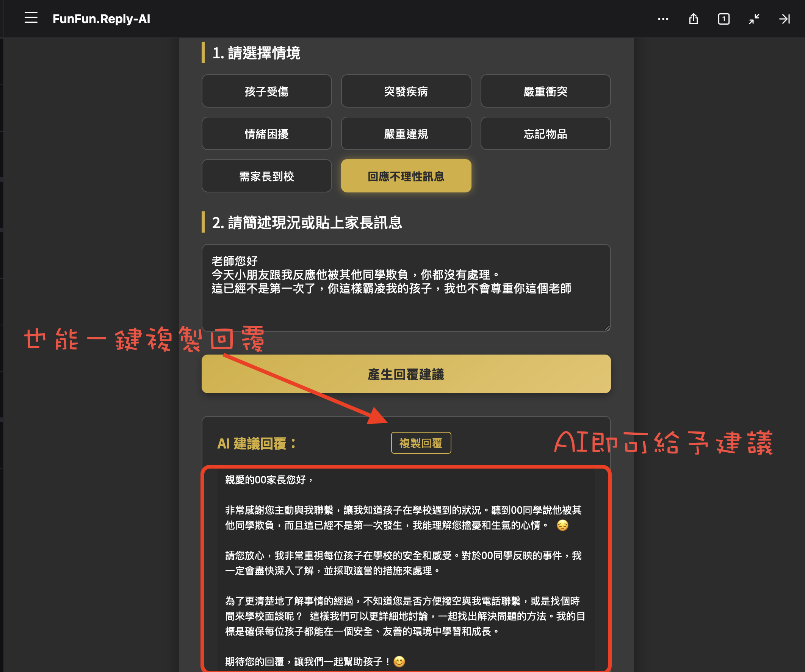
Task: Click into the parent message text area
Action: coord(406,288)
